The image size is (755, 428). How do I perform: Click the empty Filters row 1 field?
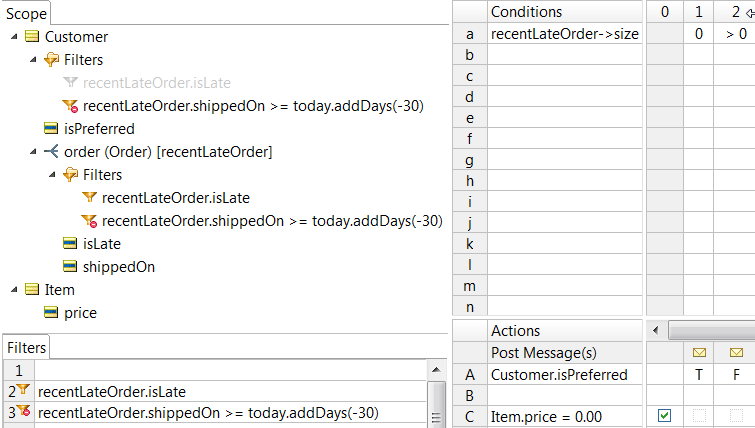[231, 370]
